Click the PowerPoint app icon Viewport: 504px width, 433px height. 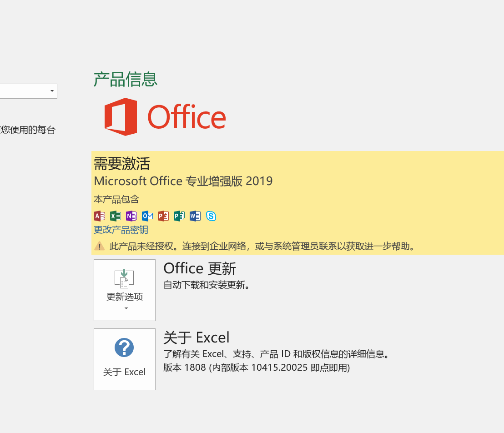[163, 216]
